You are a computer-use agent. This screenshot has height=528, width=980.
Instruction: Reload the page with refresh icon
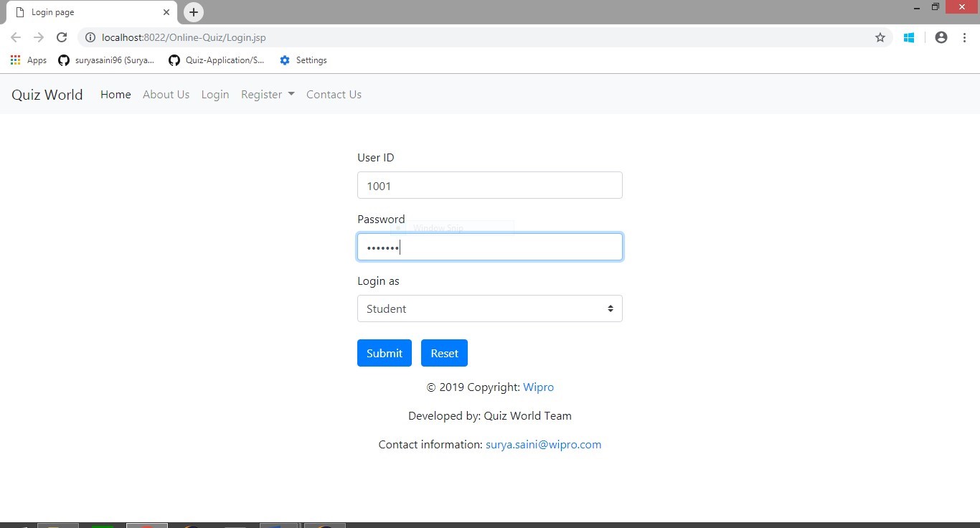62,37
